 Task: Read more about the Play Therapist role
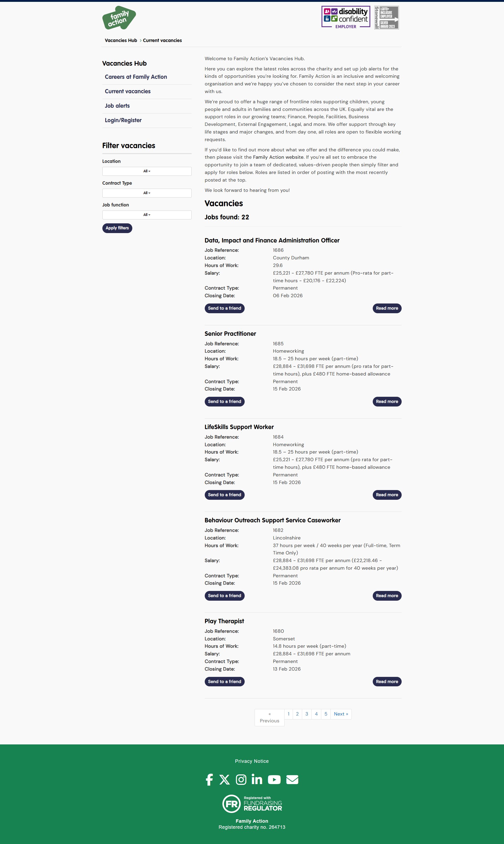(x=386, y=682)
